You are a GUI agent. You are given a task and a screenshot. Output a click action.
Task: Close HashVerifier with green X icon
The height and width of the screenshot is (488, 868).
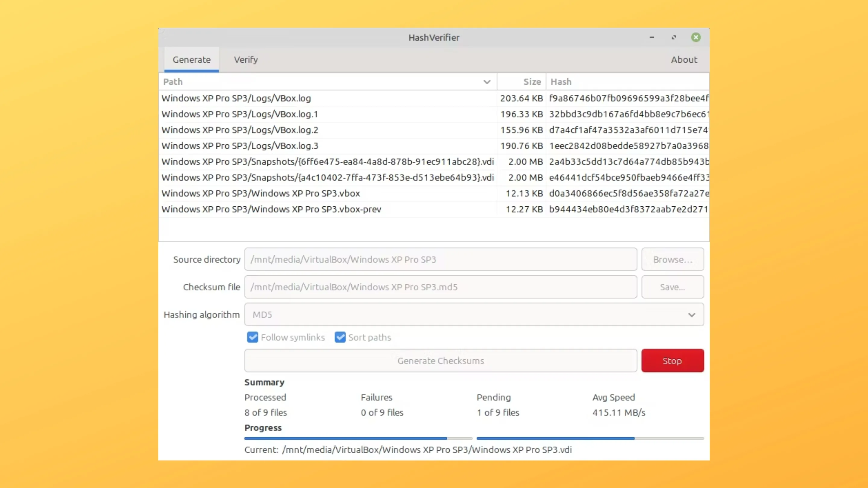[x=696, y=37]
